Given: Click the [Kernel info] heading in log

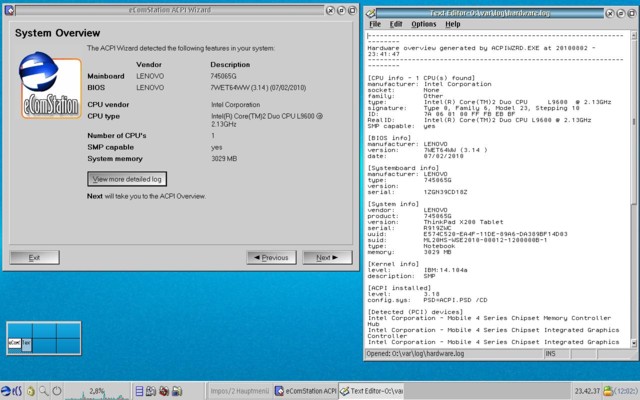Looking at the screenshot, I should pyautogui.click(x=393, y=264).
